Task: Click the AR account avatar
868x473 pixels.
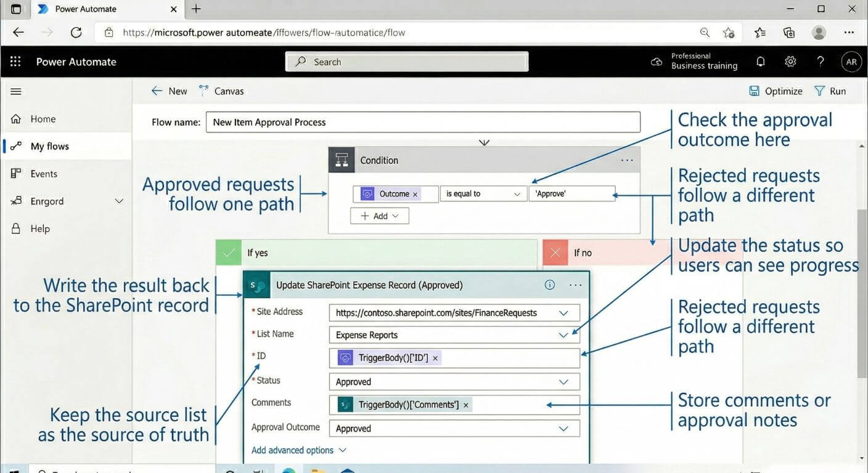Action: point(851,62)
